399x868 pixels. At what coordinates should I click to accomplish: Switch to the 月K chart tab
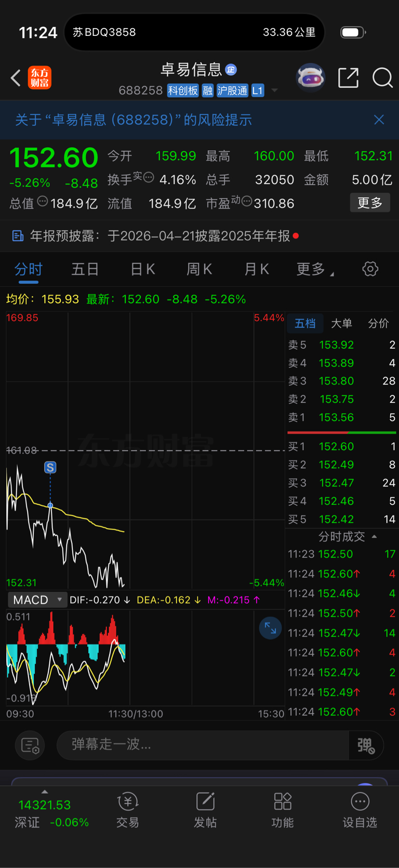click(256, 269)
